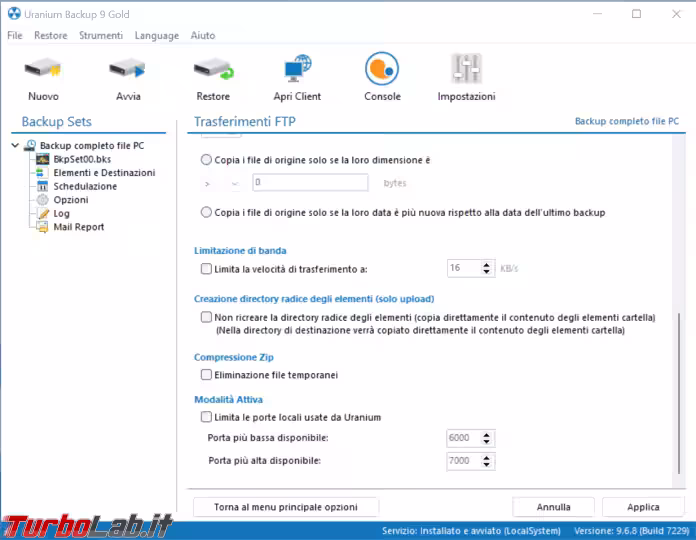Viewport: 696px width, 540px height.
Task: Click Servizio: Installato e avviato status text
Action: [x=471, y=531]
